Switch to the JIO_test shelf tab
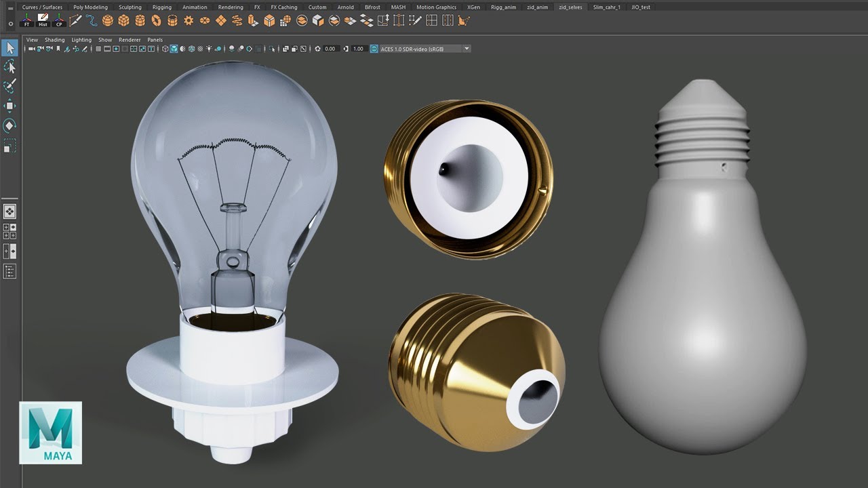The width and height of the screenshot is (868, 488). tap(641, 7)
